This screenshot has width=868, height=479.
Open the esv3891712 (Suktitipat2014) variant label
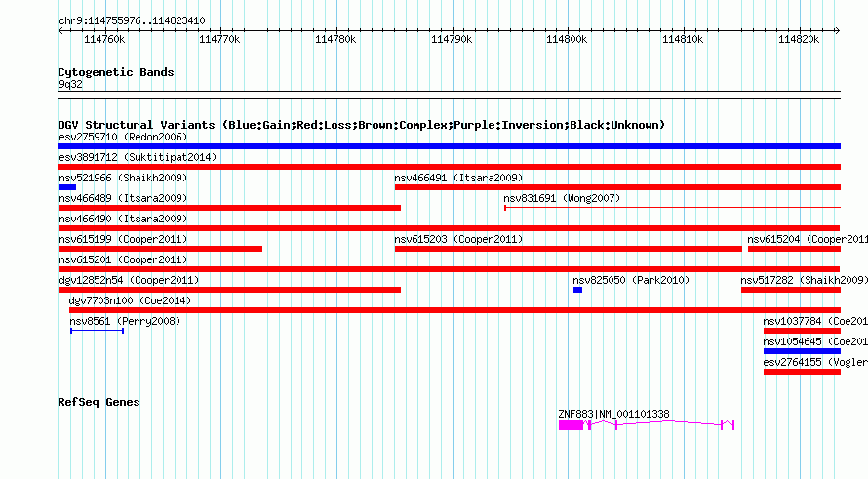click(138, 157)
